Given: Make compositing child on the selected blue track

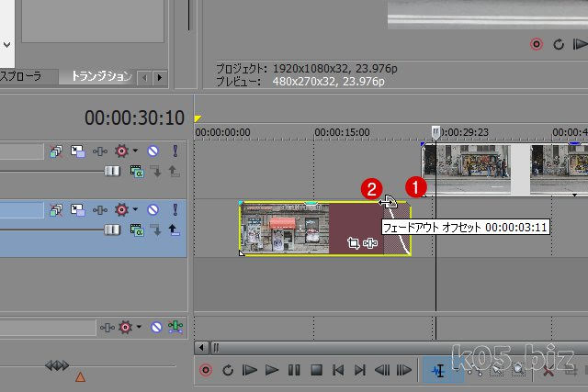Looking at the screenshot, I should (156, 230).
